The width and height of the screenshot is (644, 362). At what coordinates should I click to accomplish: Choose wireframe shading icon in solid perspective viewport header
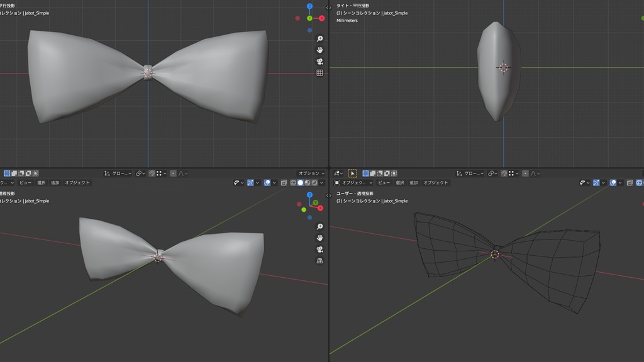click(292, 183)
